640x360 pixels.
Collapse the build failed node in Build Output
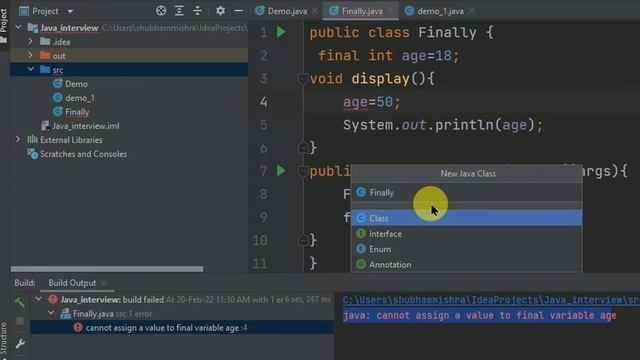[x=38, y=299]
